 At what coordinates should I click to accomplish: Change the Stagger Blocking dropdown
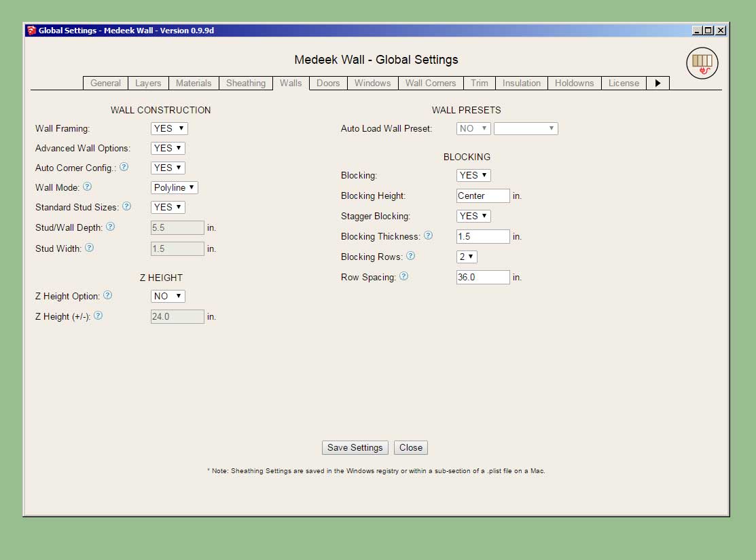(x=473, y=216)
